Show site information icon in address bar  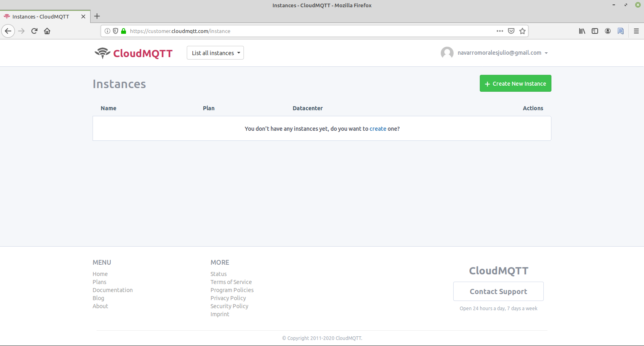pos(107,31)
